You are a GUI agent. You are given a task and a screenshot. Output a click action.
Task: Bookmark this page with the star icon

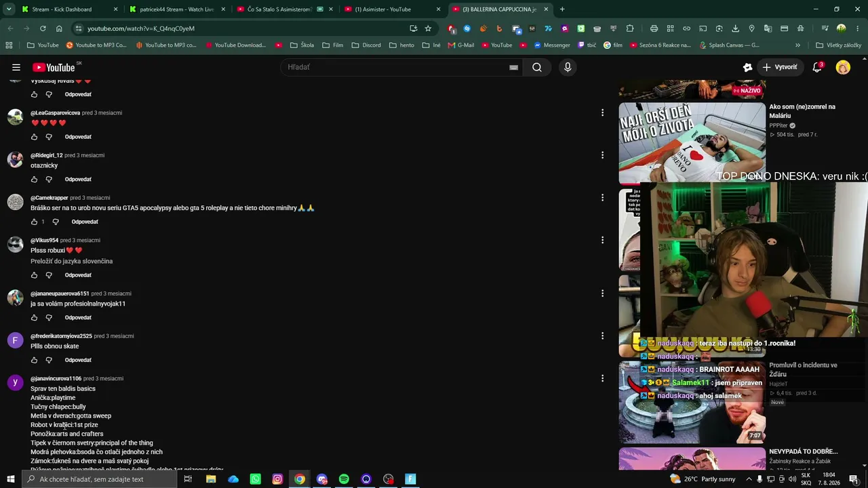click(428, 28)
